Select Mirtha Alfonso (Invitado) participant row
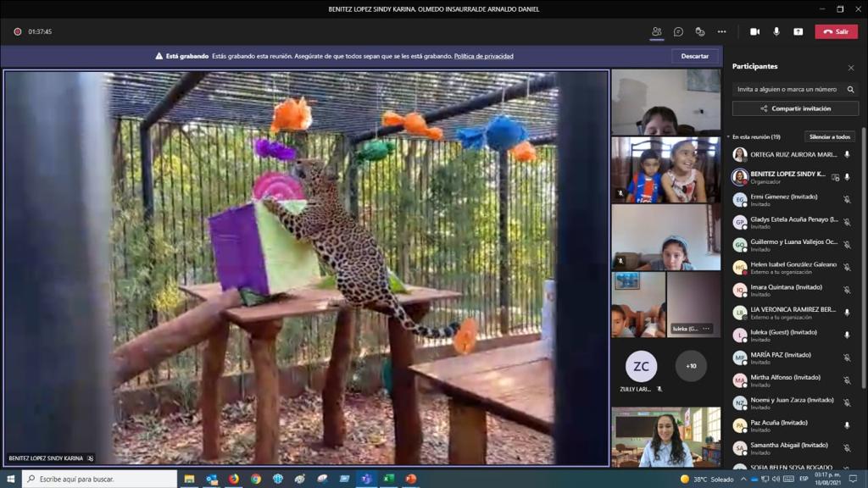This screenshot has height=488, width=868. [793, 380]
